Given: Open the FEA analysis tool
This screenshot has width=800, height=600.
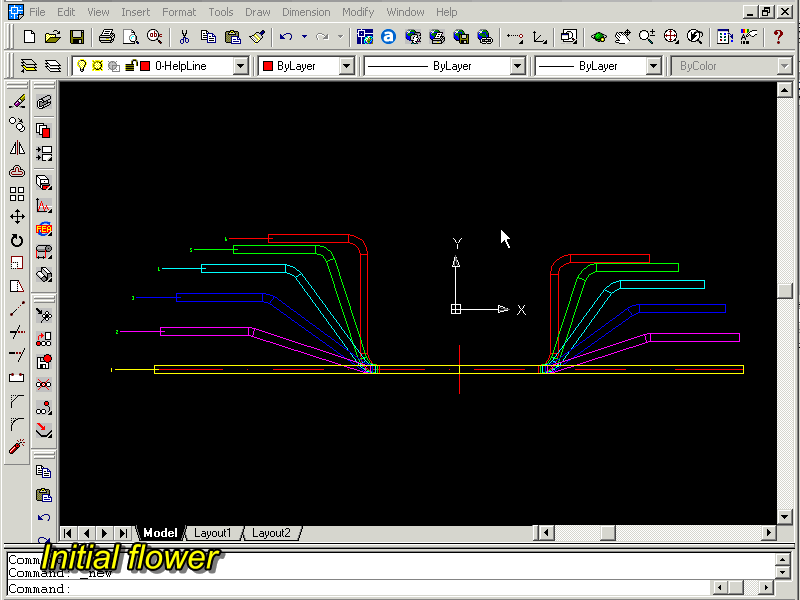Looking at the screenshot, I should 44,229.
